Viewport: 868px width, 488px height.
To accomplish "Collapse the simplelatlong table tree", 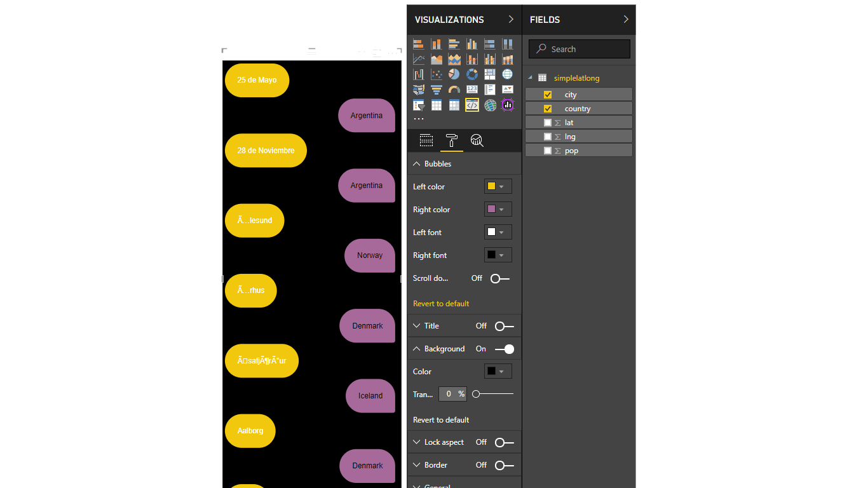I will (x=530, y=78).
